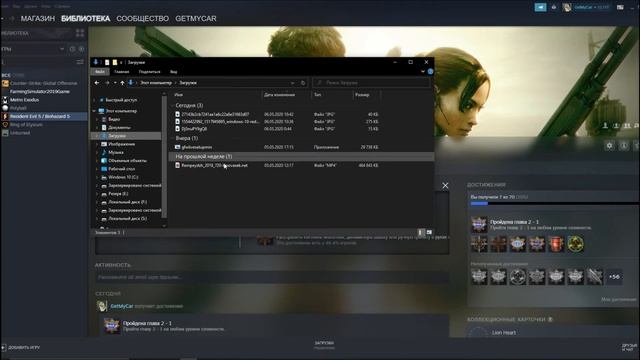The width and height of the screenshot is (640, 360).
Task: Open Steam notifications bell icon
Action: (x=554, y=7)
